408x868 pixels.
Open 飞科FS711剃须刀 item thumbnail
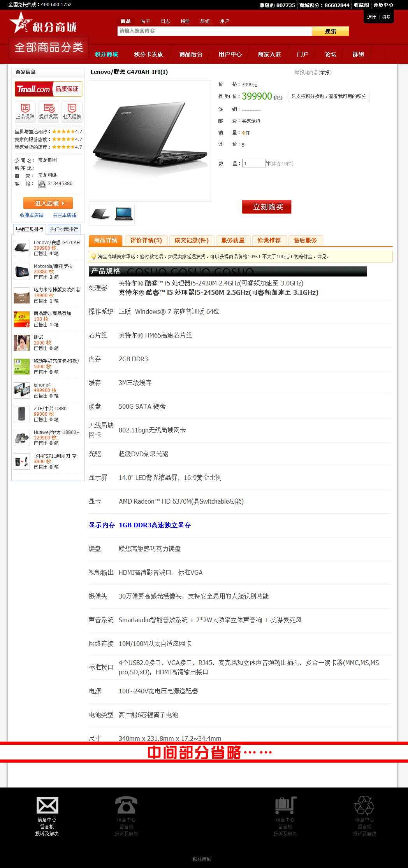click(22, 461)
